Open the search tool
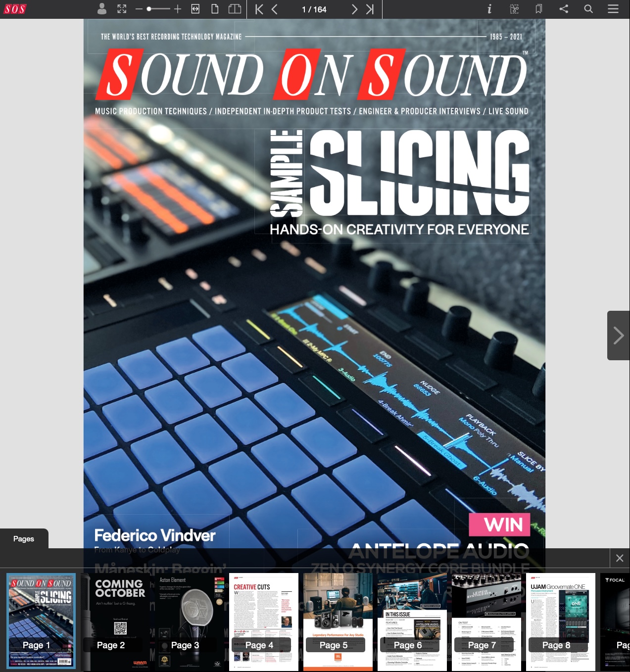 point(588,9)
